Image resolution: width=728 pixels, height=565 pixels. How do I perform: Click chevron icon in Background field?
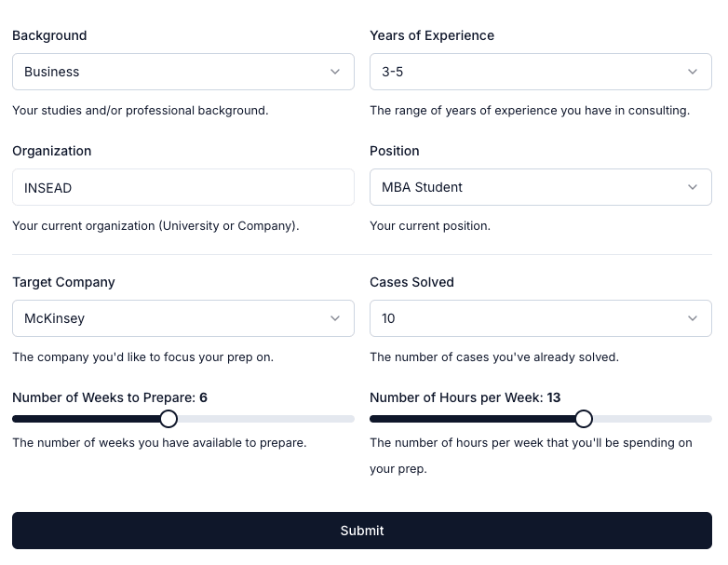[x=335, y=72]
